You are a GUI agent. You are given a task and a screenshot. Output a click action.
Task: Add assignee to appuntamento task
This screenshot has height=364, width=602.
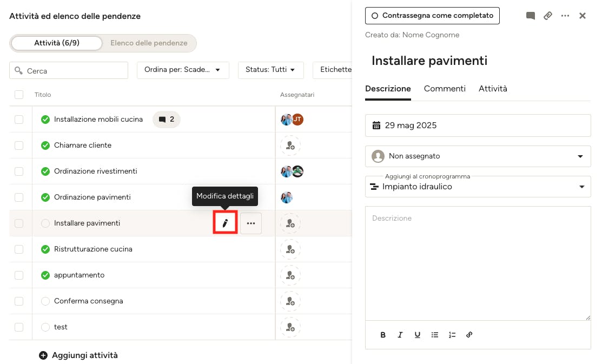click(x=290, y=275)
